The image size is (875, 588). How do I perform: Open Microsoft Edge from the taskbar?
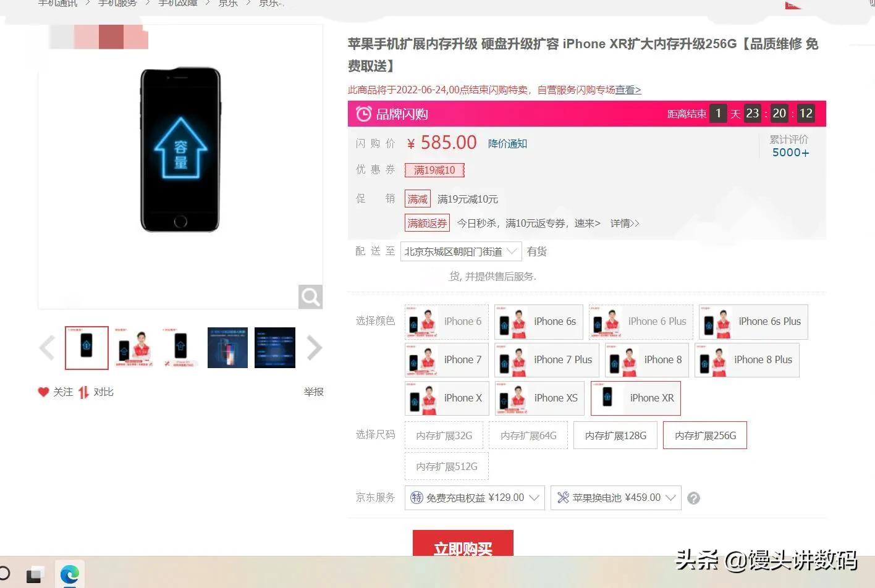(70, 575)
